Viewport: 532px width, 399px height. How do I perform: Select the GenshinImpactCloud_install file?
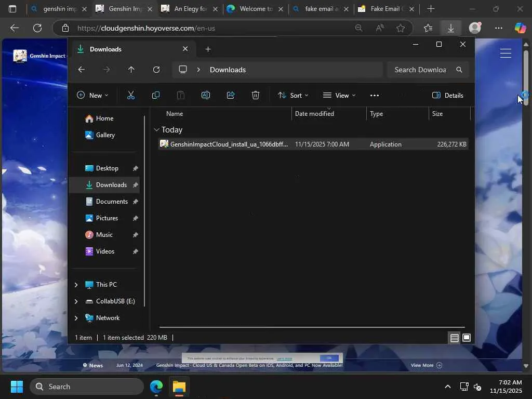(313, 144)
